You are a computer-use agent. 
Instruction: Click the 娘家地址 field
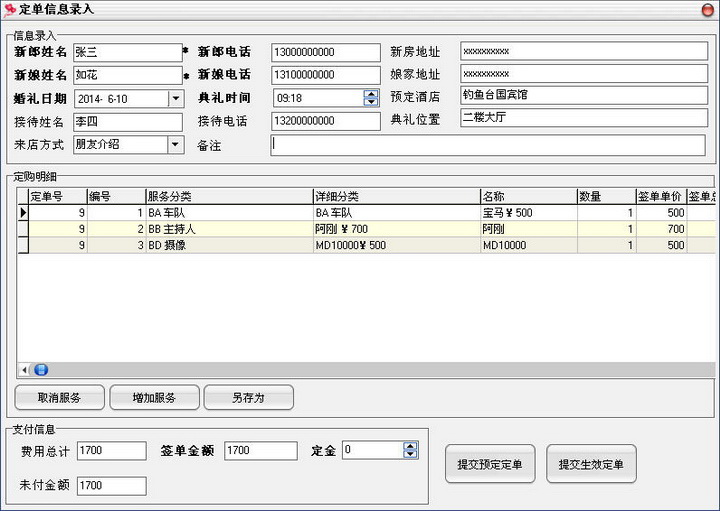[584, 73]
